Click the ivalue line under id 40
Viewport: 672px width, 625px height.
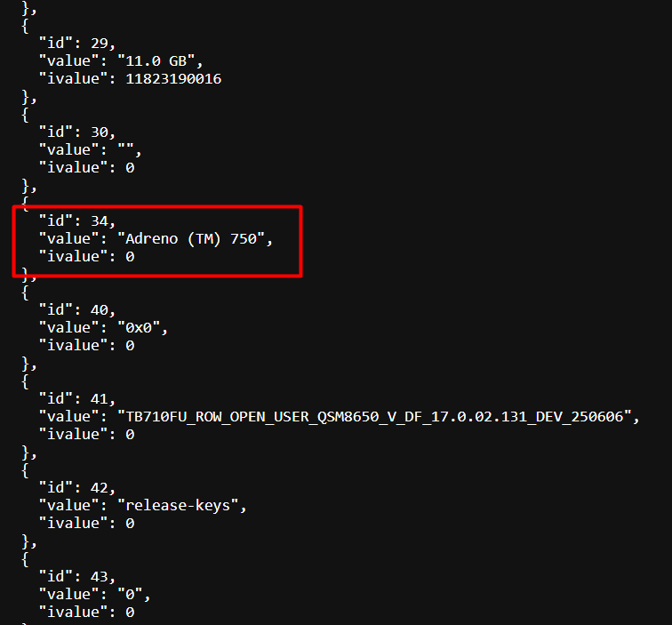[x=85, y=345]
